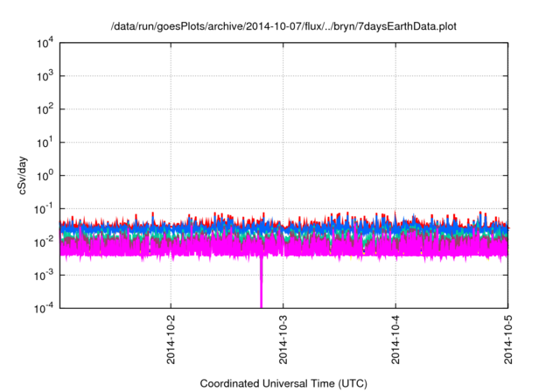Screen dimensions: 560x392
Task: Click the 10^4 y-axis tick label
Action: [45, 43]
